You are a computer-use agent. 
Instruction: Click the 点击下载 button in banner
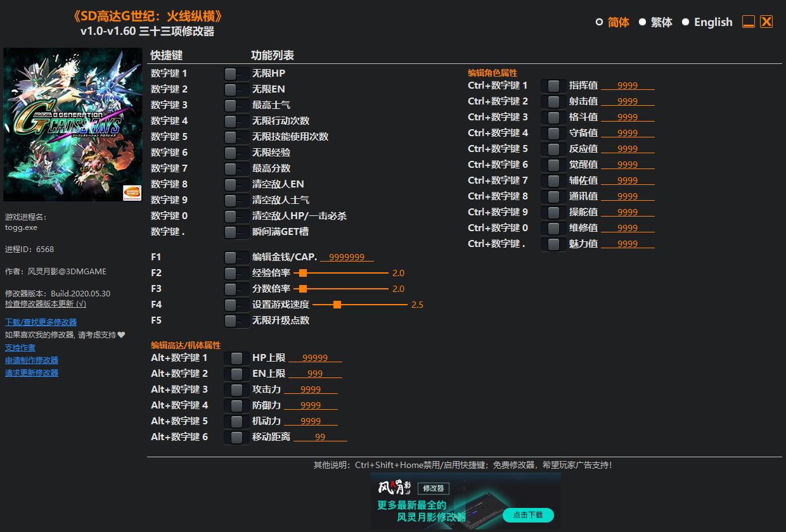528,515
